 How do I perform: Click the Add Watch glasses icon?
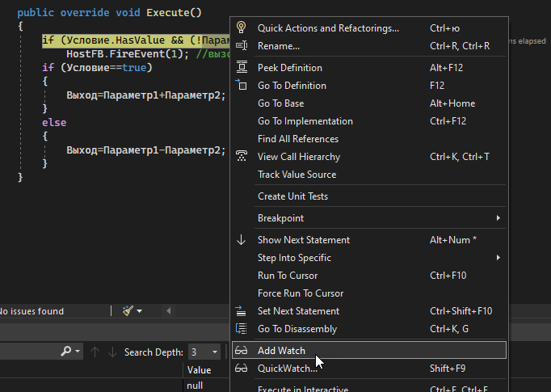point(241,351)
